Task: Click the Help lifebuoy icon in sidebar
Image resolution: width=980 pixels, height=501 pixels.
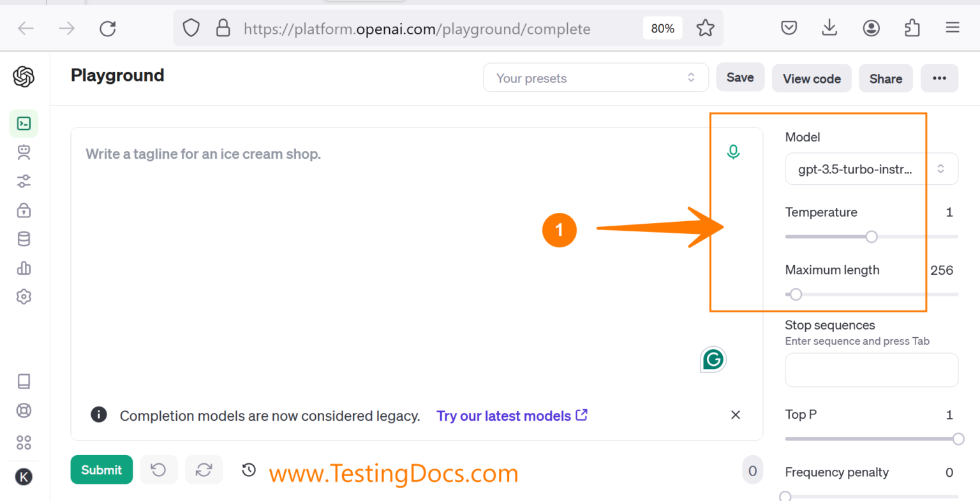Action: [24, 410]
